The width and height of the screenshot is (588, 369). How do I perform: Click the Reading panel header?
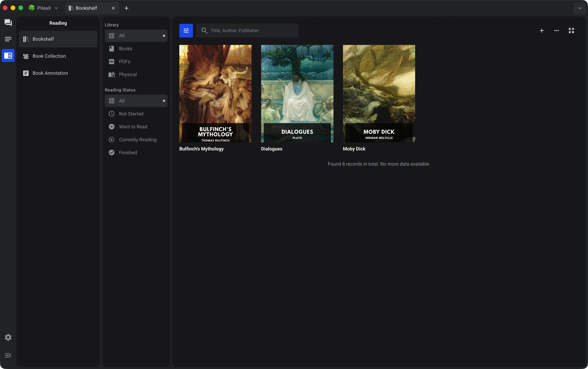pyautogui.click(x=58, y=23)
